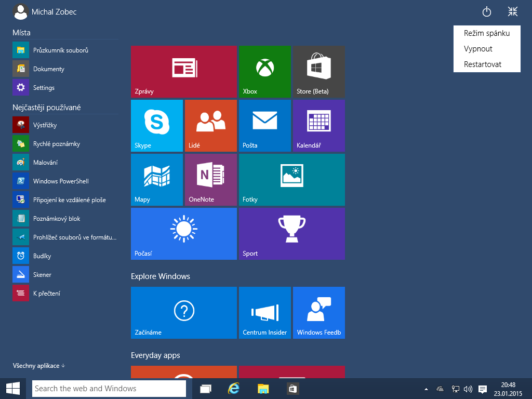This screenshot has height=399, width=532.
Task: Select Restartovat from the power menu
Action: (483, 64)
